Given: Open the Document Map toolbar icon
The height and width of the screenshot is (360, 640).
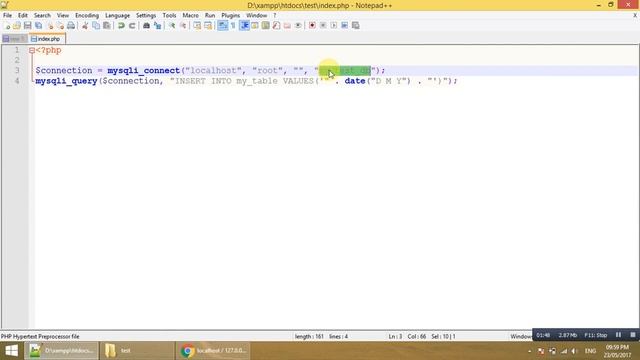Looking at the screenshot, I should click(266, 26).
